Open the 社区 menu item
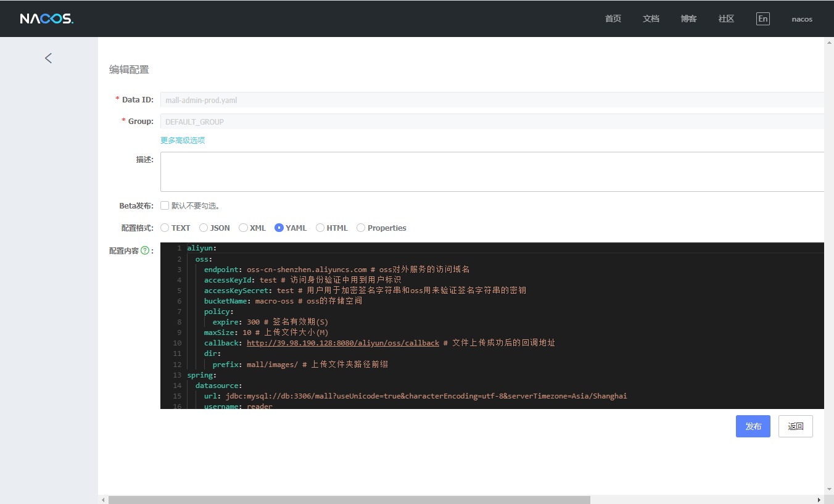The image size is (834, 504). coord(726,19)
